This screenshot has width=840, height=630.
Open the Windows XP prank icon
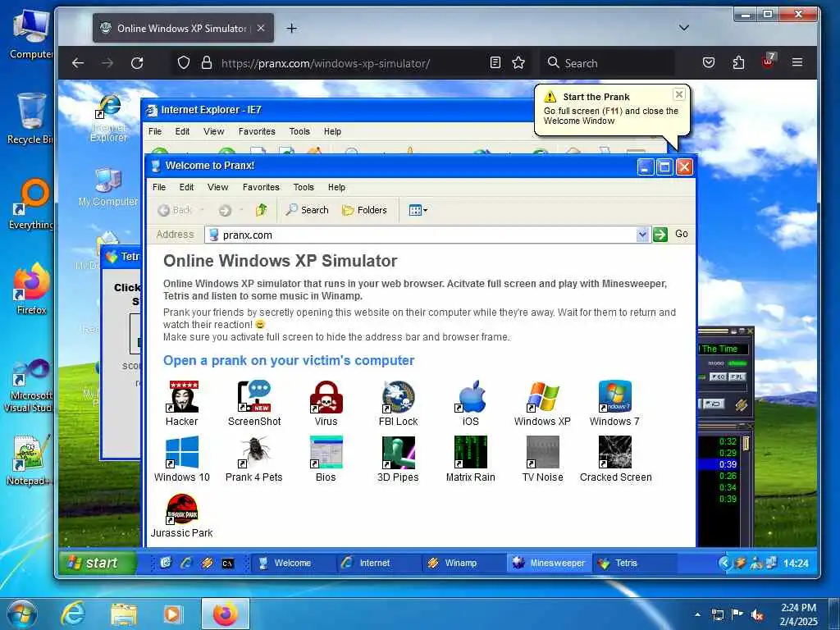[x=542, y=403]
